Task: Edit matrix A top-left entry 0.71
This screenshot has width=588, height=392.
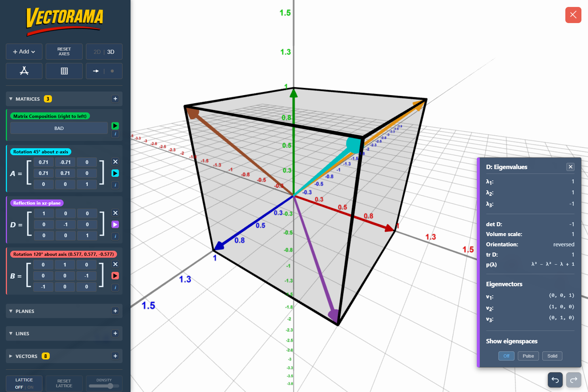Action: 44,162
